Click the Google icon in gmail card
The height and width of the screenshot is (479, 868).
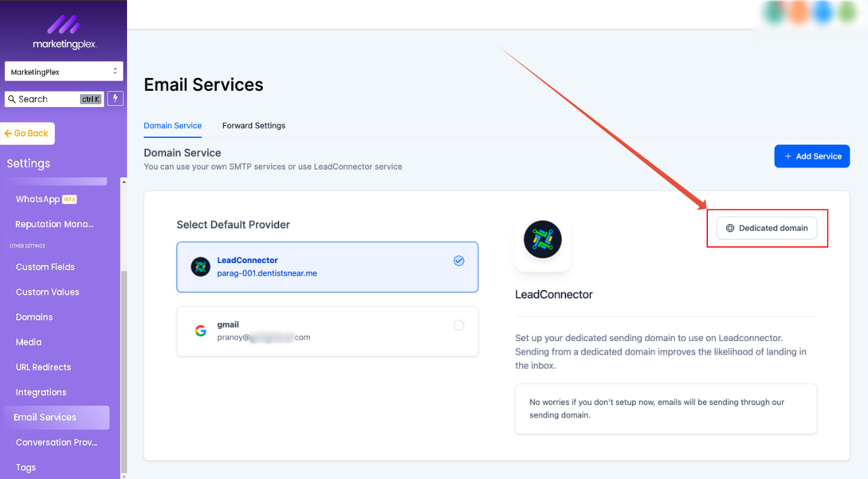(x=200, y=331)
